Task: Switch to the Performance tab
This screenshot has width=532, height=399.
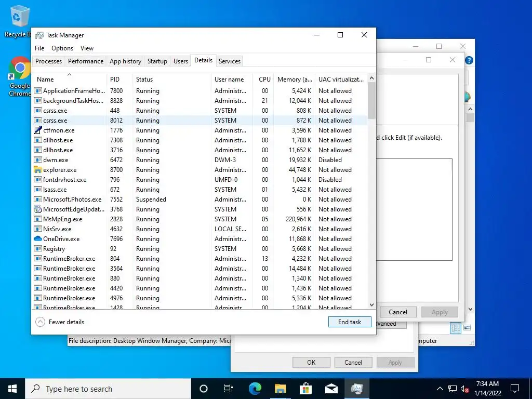Action: tap(86, 61)
